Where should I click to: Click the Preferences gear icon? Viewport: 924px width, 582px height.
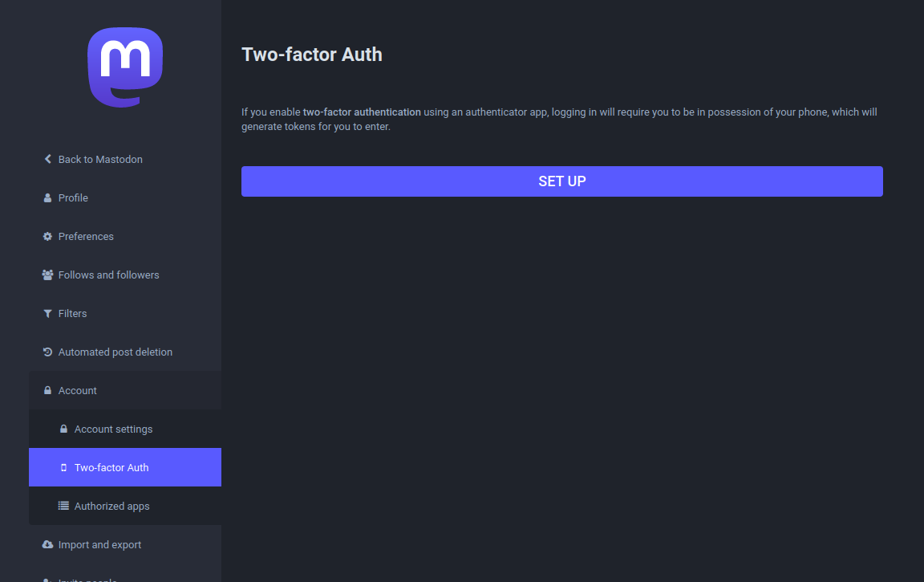point(48,237)
